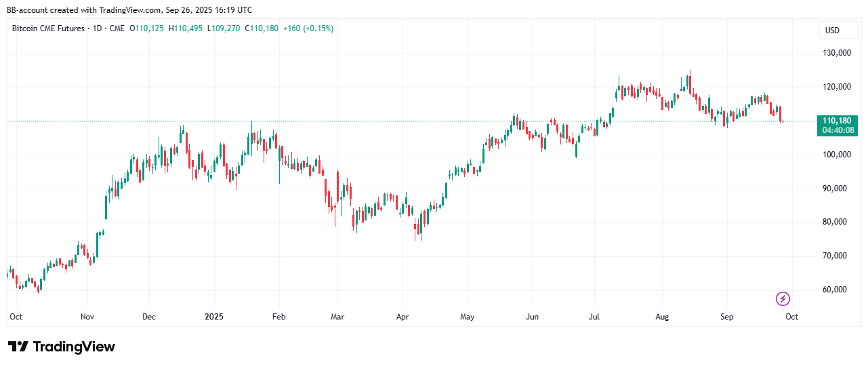Click the 04:40:08 bar countdown timer
The image size is (868, 367).
tap(837, 130)
